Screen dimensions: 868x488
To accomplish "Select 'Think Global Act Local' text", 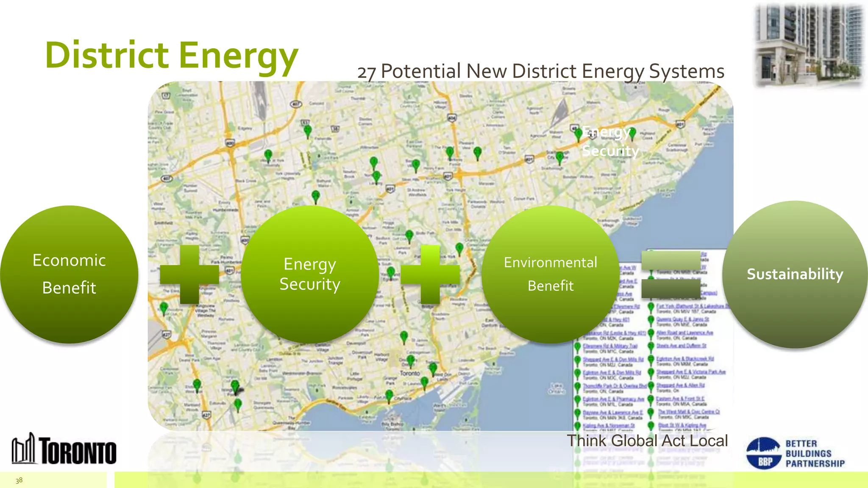I will pos(647,441).
